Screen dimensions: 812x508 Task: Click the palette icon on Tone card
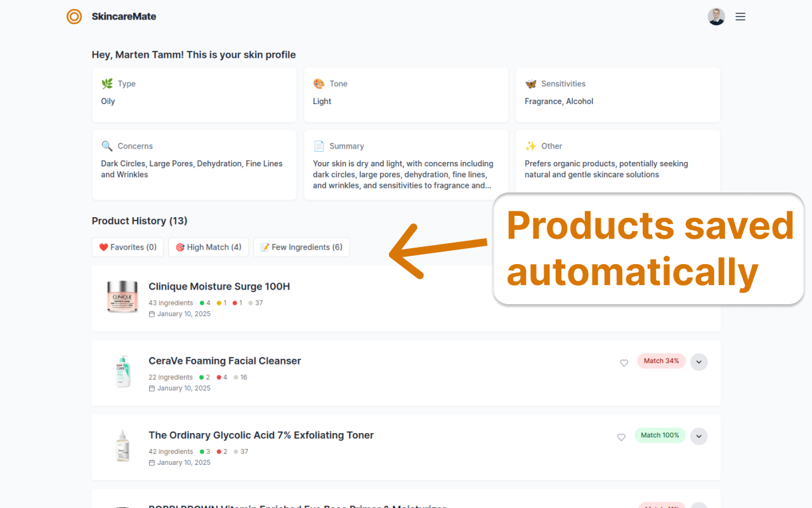pos(319,84)
